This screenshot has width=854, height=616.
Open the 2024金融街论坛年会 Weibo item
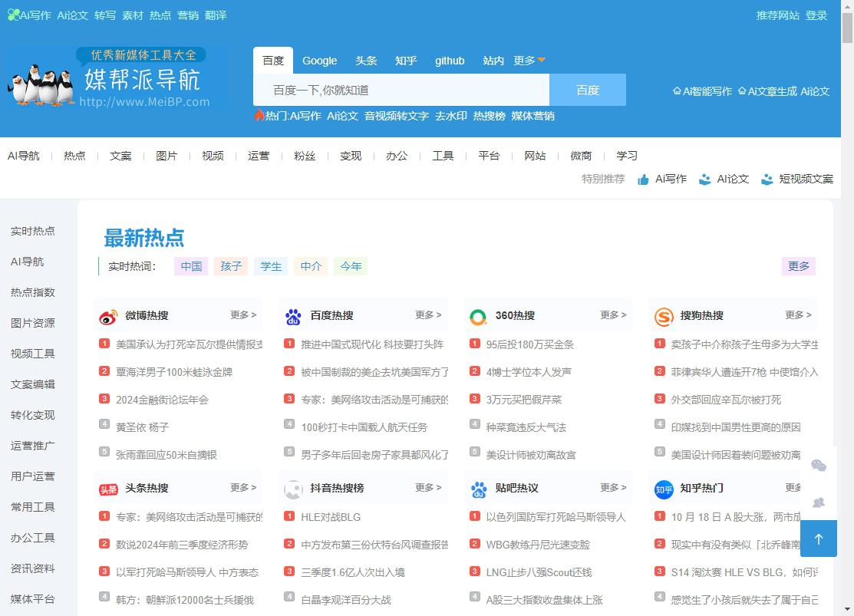163,400
